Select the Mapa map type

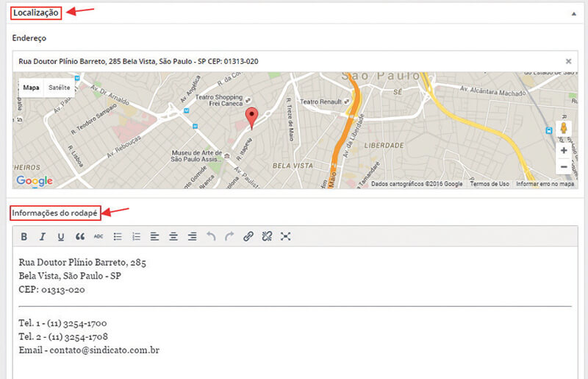31,88
